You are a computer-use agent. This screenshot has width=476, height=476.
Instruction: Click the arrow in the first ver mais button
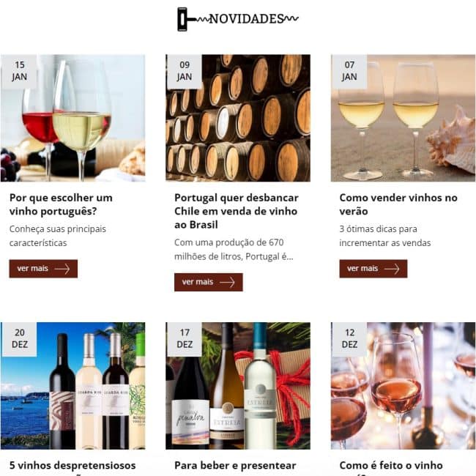coord(62,269)
